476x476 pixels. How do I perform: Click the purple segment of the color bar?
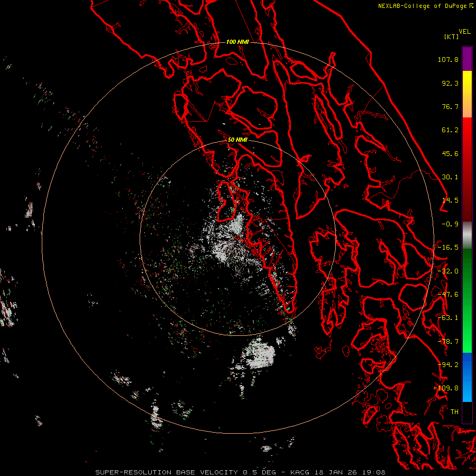click(467, 59)
